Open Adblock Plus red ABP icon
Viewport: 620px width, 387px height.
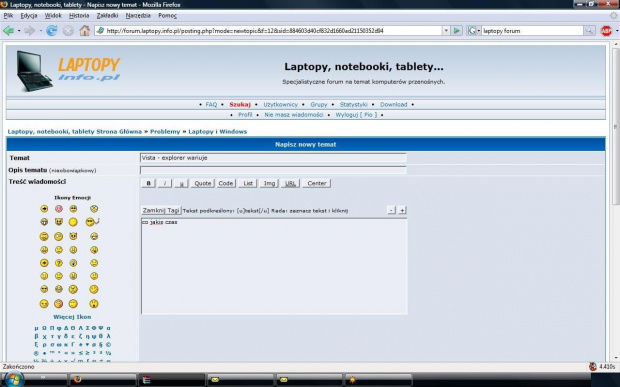606,30
